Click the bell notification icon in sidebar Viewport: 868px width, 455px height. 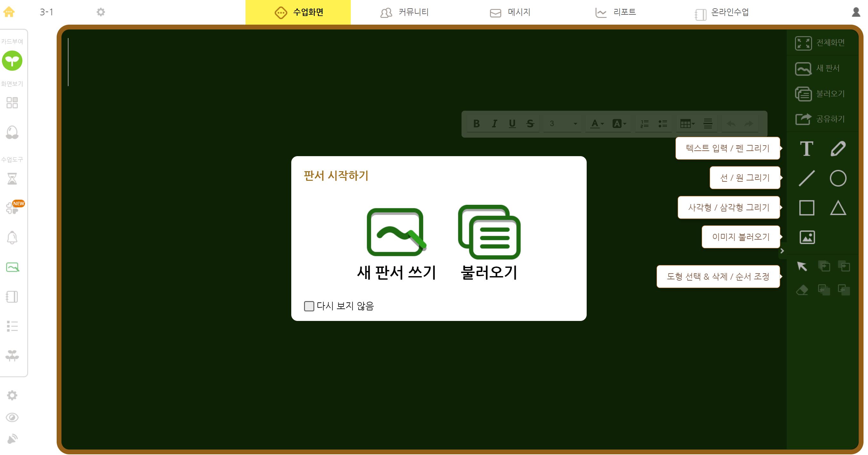coord(12,238)
